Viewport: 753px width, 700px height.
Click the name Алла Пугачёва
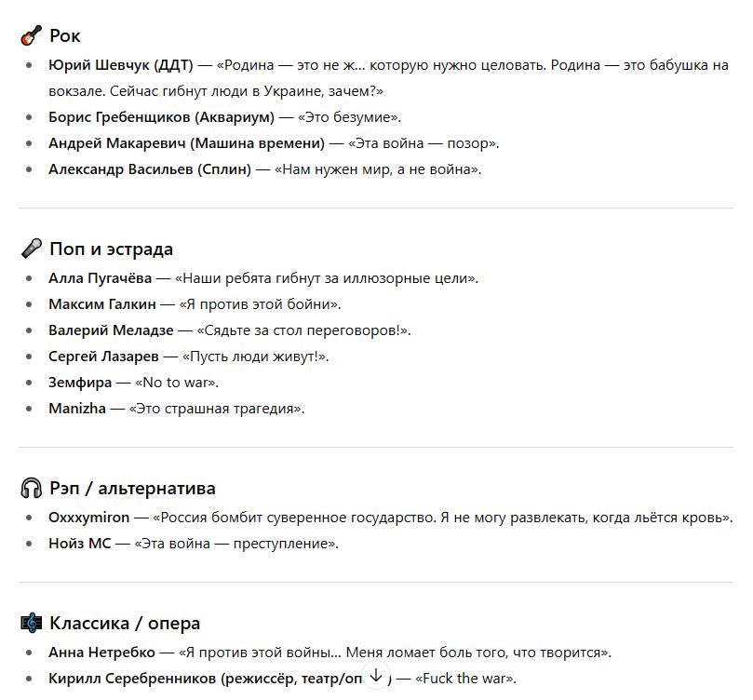pyautogui.click(x=100, y=278)
